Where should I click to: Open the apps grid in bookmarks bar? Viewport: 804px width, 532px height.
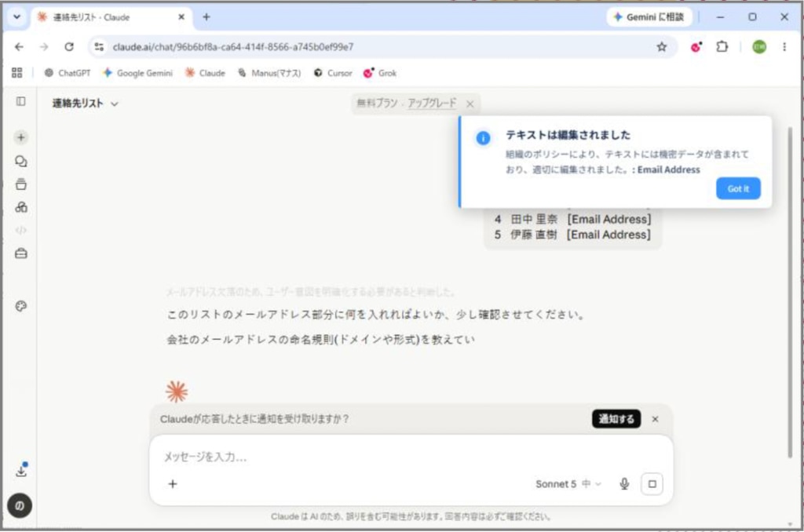coord(17,73)
